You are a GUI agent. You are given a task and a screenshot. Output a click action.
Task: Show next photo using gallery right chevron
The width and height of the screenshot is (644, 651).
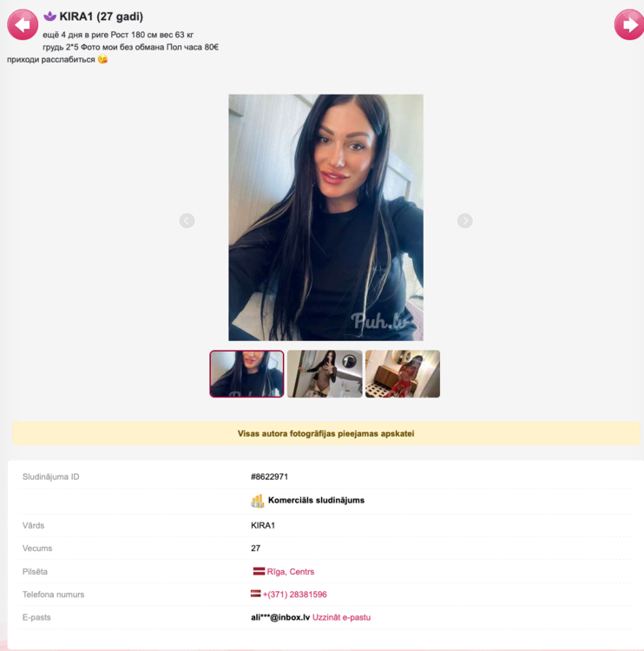(464, 220)
